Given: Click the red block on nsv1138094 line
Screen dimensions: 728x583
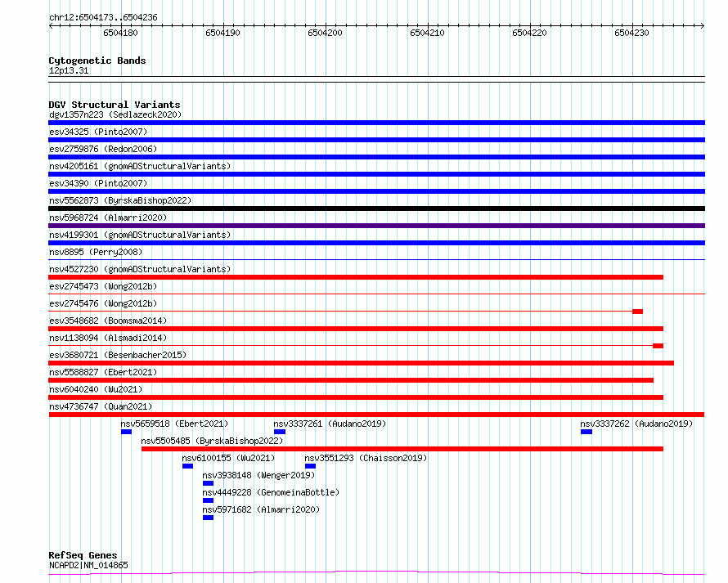Looking at the screenshot, I should tap(658, 346).
